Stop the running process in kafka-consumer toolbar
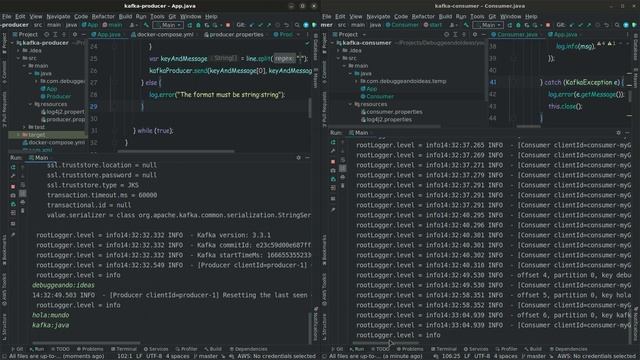The height and width of the screenshot is (360, 640). pyautogui.click(x=548, y=25)
